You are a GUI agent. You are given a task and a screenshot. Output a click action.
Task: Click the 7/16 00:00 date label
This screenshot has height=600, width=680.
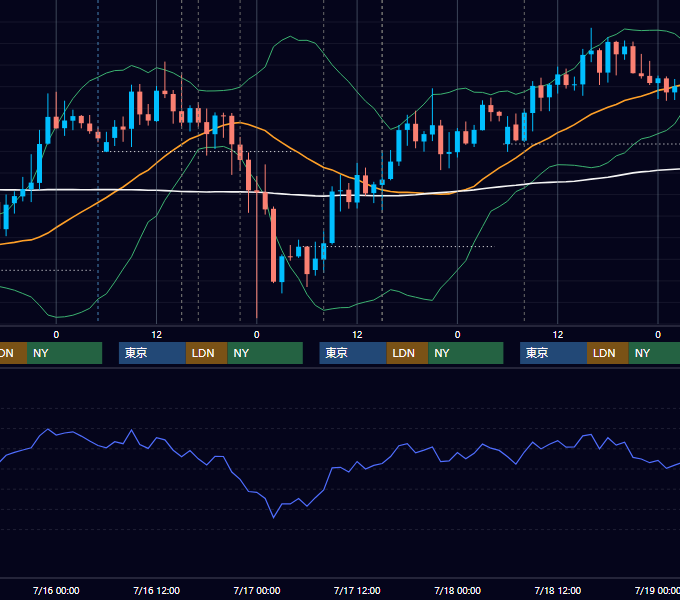tap(56, 590)
